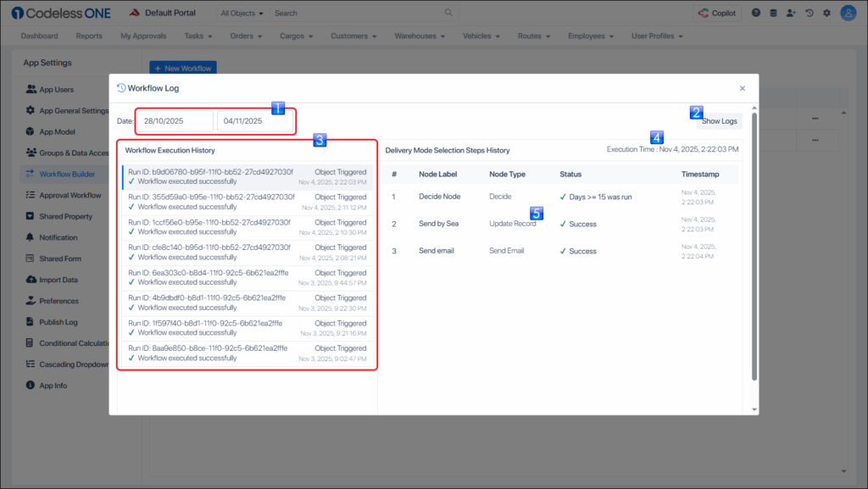The width and height of the screenshot is (868, 489).
Task: Open the Copilot assistant
Action: coord(717,14)
